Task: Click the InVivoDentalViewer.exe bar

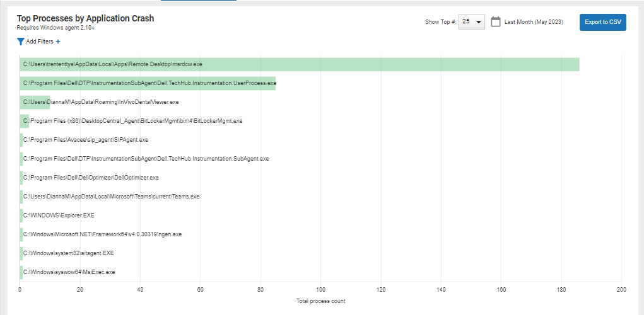Action: (35, 102)
